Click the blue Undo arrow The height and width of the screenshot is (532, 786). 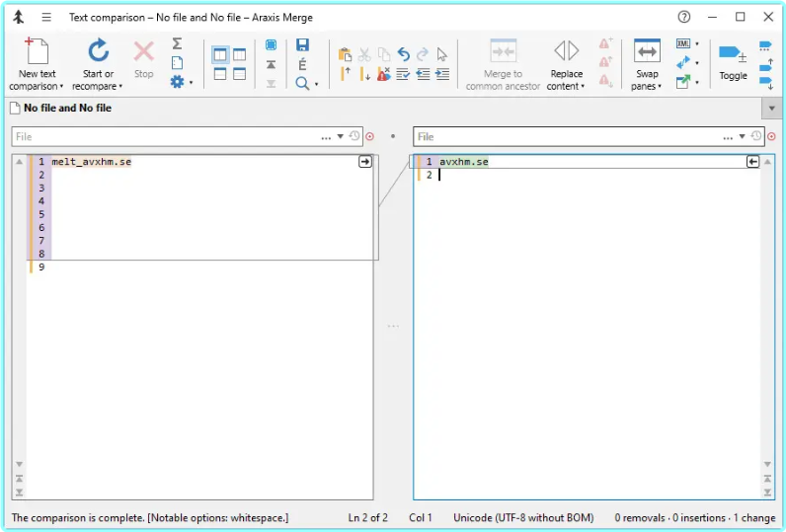click(x=404, y=54)
